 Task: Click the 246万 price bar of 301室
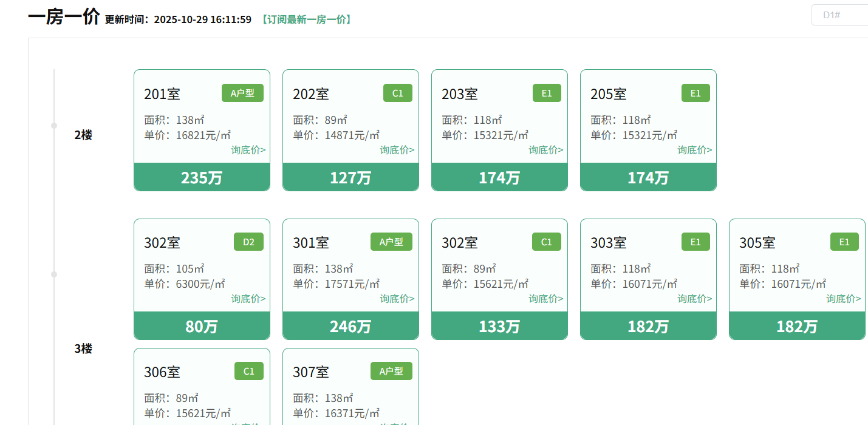click(x=350, y=326)
